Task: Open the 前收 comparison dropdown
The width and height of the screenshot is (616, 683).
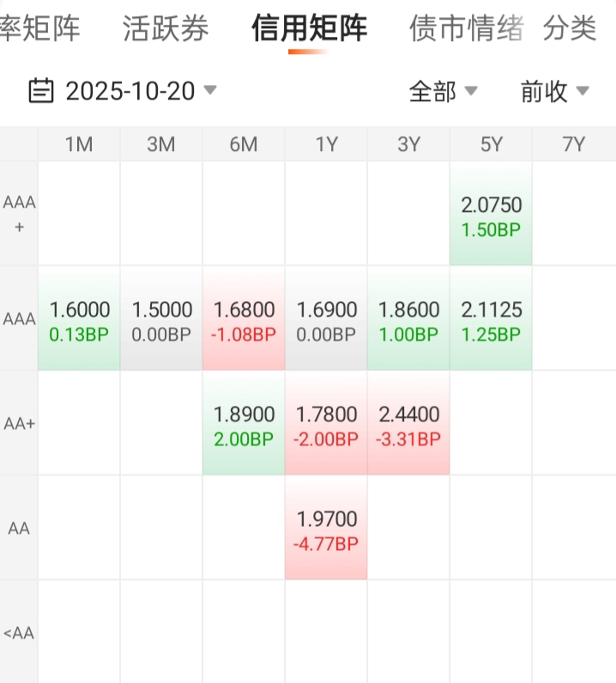Action: click(x=554, y=91)
